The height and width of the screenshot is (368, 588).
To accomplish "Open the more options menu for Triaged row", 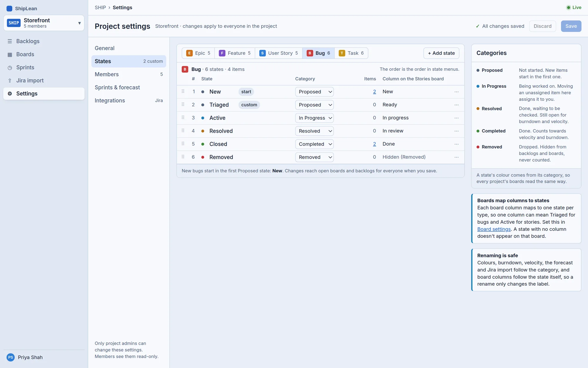I will click(x=456, y=105).
